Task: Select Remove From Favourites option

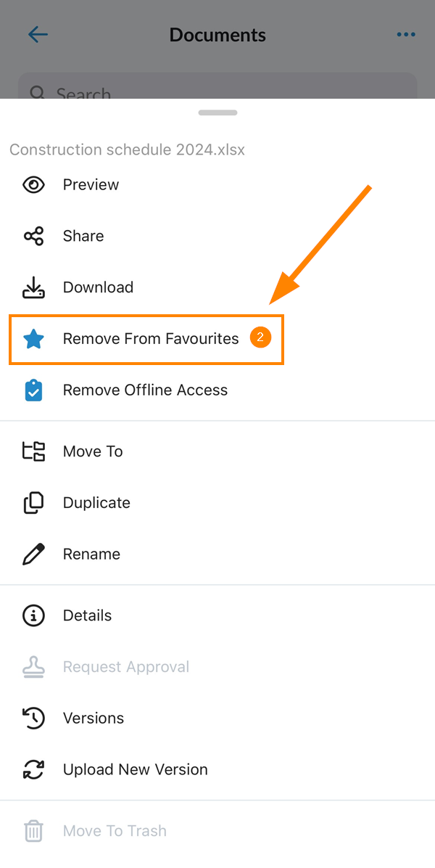Action: (x=146, y=340)
